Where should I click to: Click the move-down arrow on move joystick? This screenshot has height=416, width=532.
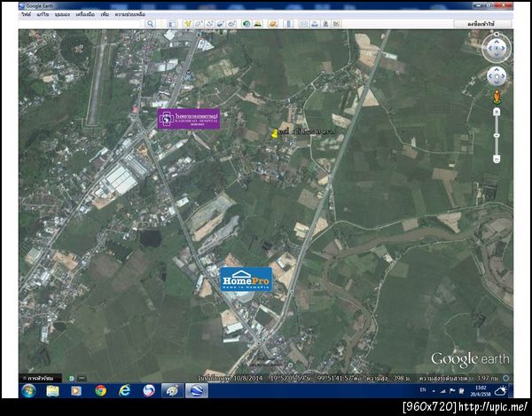497,82
